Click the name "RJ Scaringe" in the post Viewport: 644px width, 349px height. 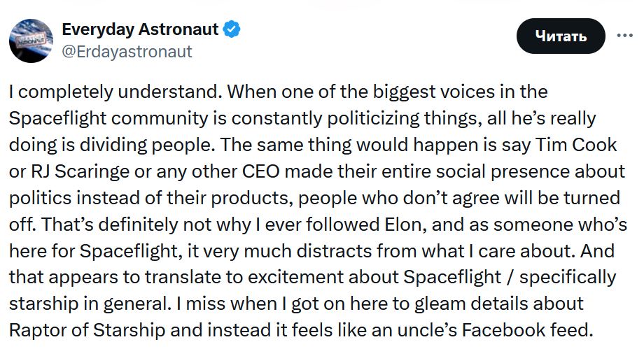[80, 171]
